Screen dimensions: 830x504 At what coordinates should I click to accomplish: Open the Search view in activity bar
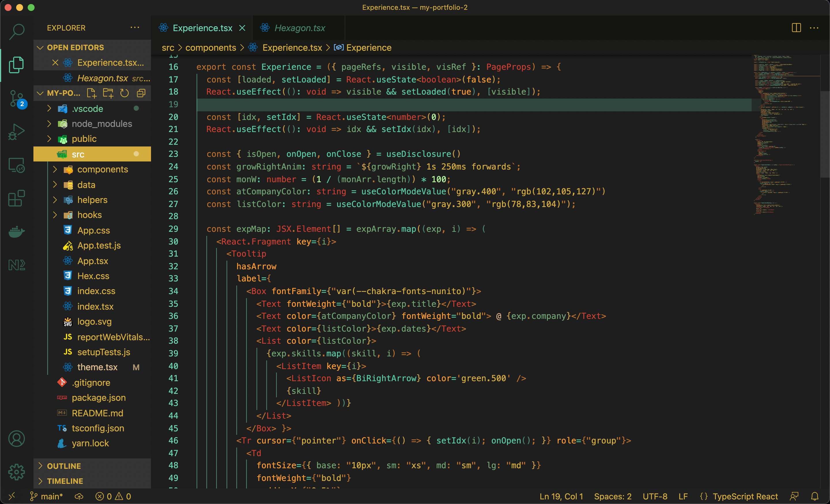pos(16,32)
